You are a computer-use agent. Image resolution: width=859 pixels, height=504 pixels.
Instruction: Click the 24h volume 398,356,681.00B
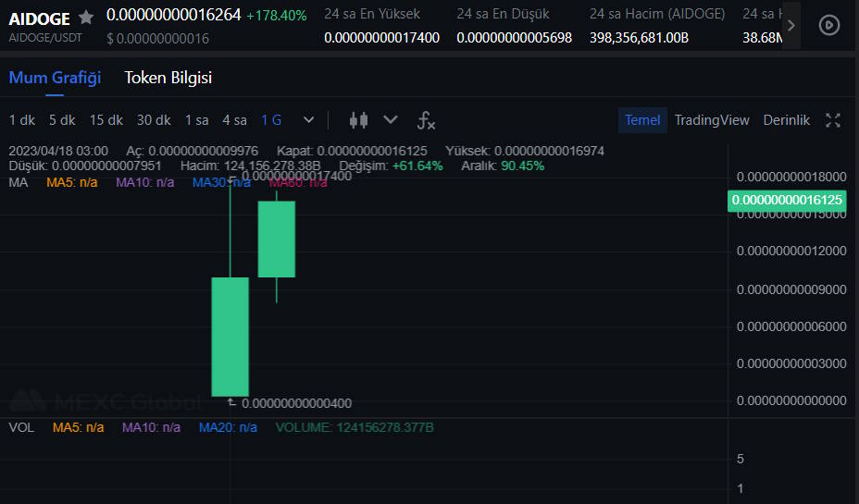tap(640, 38)
